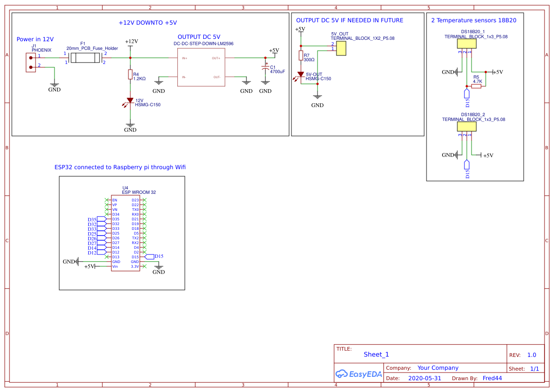The width and height of the screenshot is (554, 392).
Task: Click the 'Fred44' drawn-by name
Action: coord(492,378)
